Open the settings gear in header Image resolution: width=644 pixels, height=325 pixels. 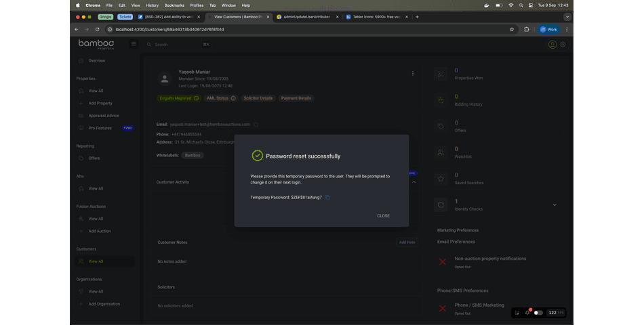[x=563, y=45]
